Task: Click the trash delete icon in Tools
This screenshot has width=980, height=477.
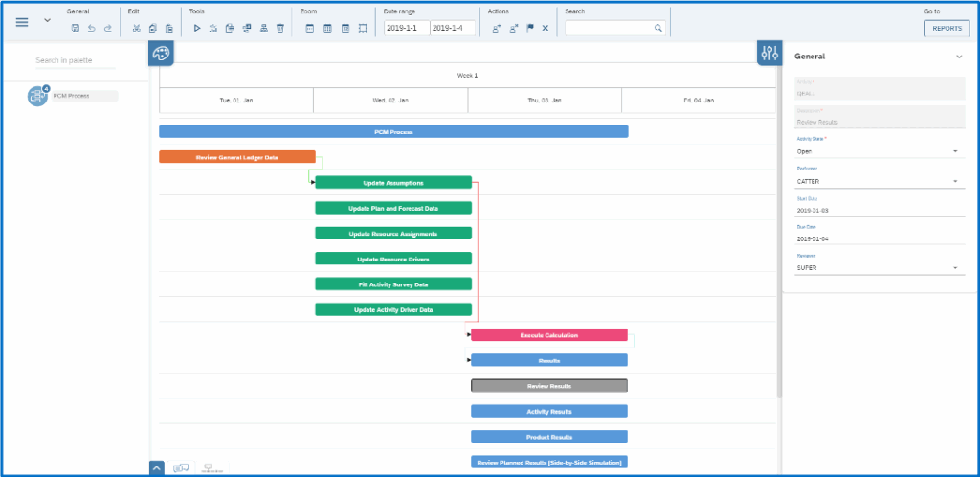Action: 280,29
